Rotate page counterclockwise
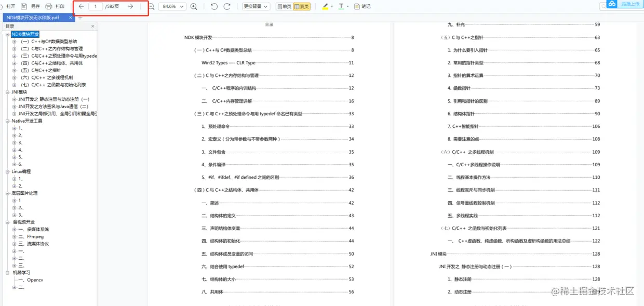This screenshot has height=306, width=644. click(x=214, y=7)
